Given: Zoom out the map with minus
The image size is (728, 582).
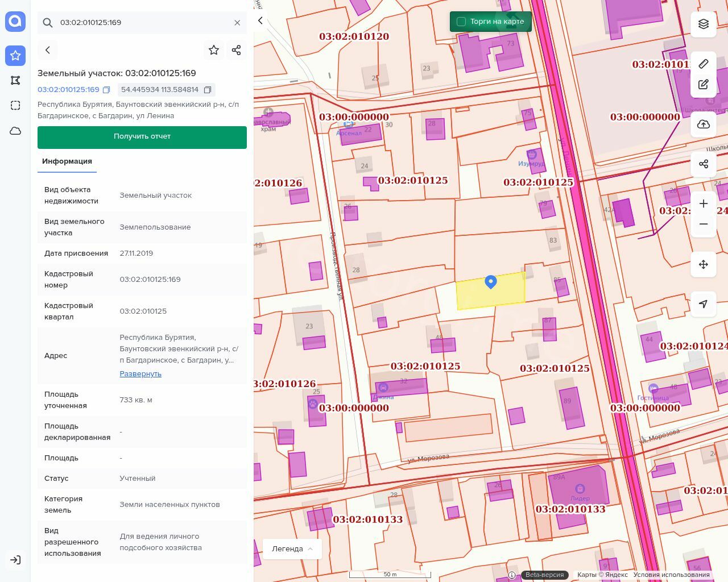Looking at the screenshot, I should click(704, 224).
